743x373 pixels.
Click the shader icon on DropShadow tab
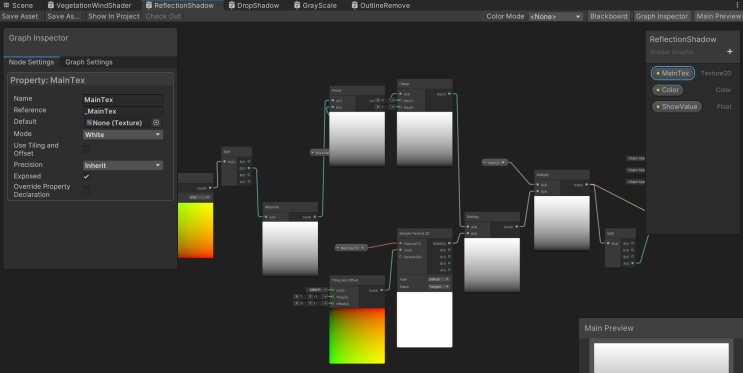(231, 5)
